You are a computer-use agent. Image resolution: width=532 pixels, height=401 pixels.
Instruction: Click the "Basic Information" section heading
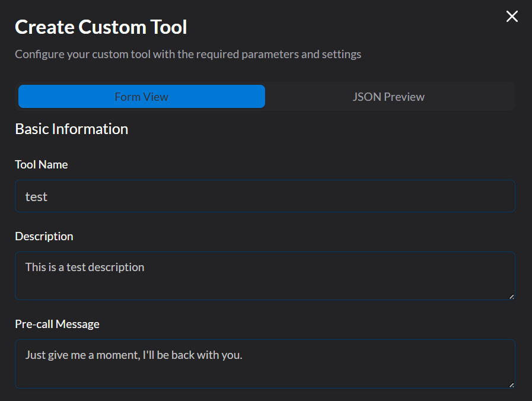click(x=71, y=129)
